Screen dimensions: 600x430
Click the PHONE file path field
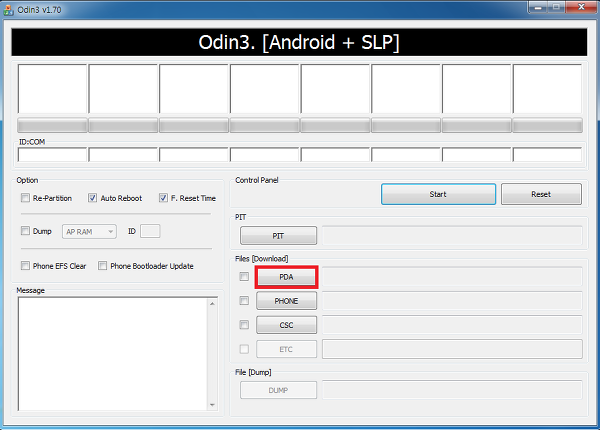click(x=452, y=301)
